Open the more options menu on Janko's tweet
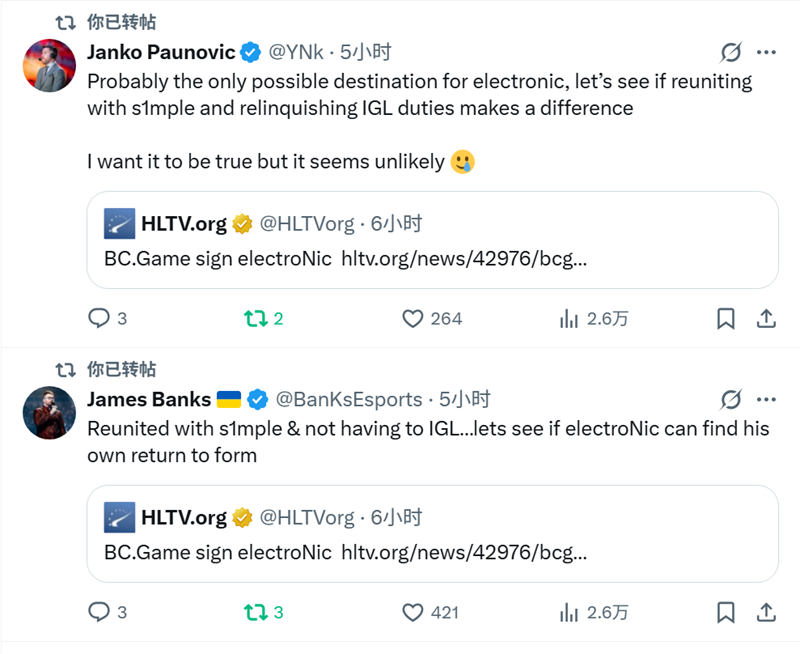 tap(767, 52)
